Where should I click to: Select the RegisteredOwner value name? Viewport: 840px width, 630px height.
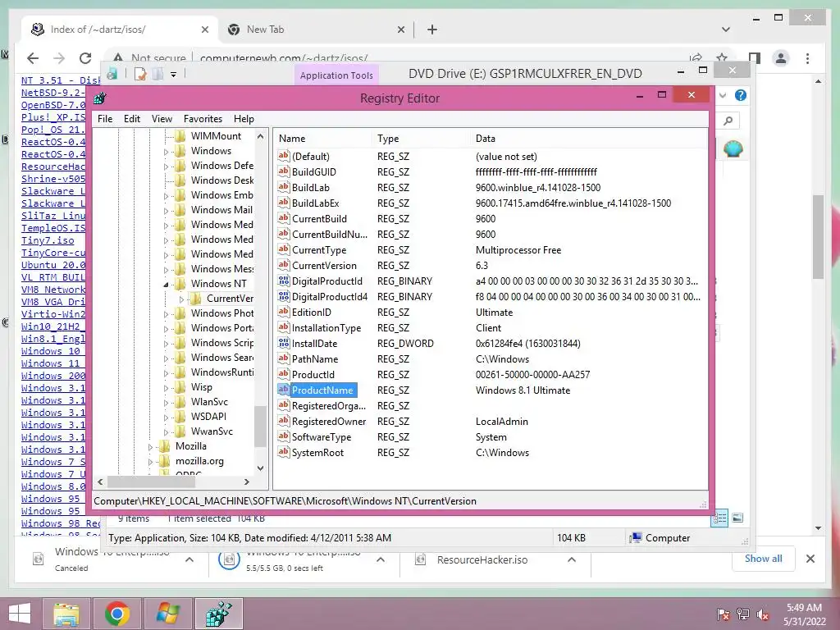click(329, 422)
